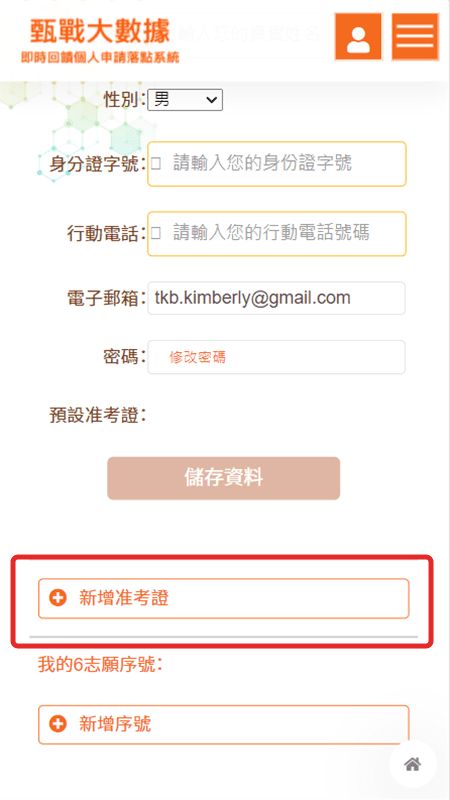Open the 性別 dropdown showing 男
Image resolution: width=450 pixels, height=800 pixels.
point(185,100)
